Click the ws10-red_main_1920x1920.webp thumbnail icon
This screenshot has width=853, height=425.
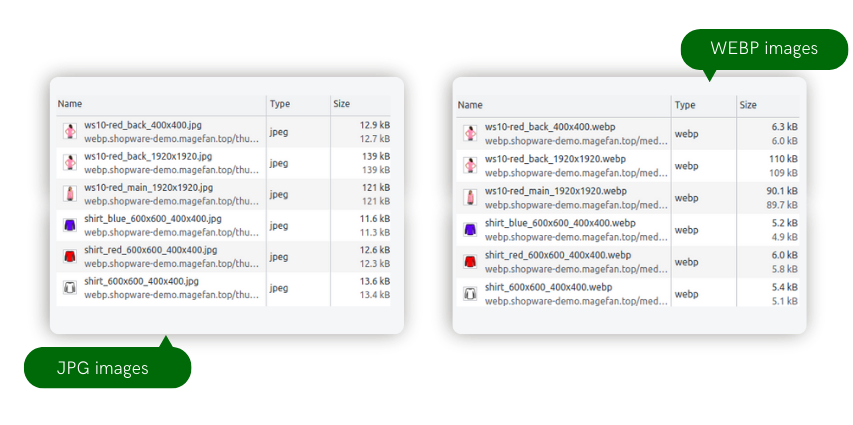tap(470, 197)
